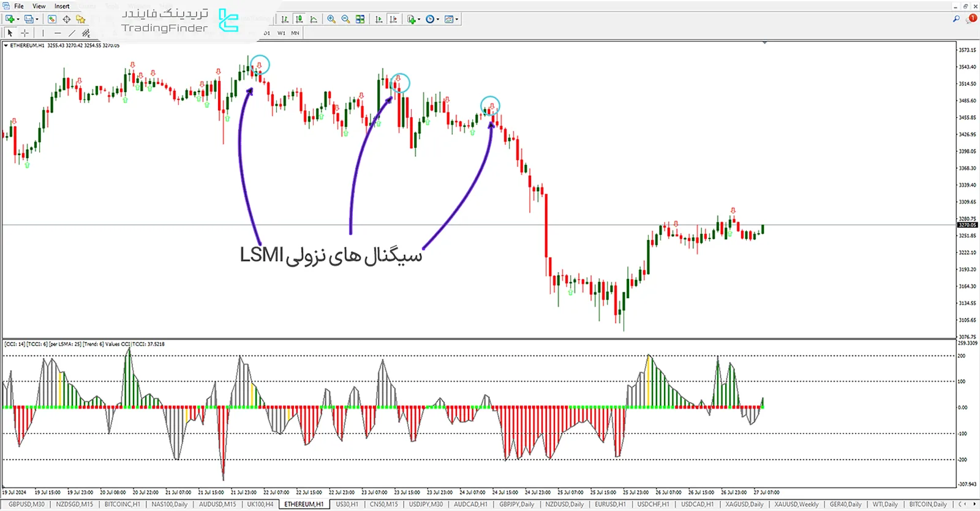Click the Zoom In magnifier icon
This screenshot has height=511, width=980.
331,19
